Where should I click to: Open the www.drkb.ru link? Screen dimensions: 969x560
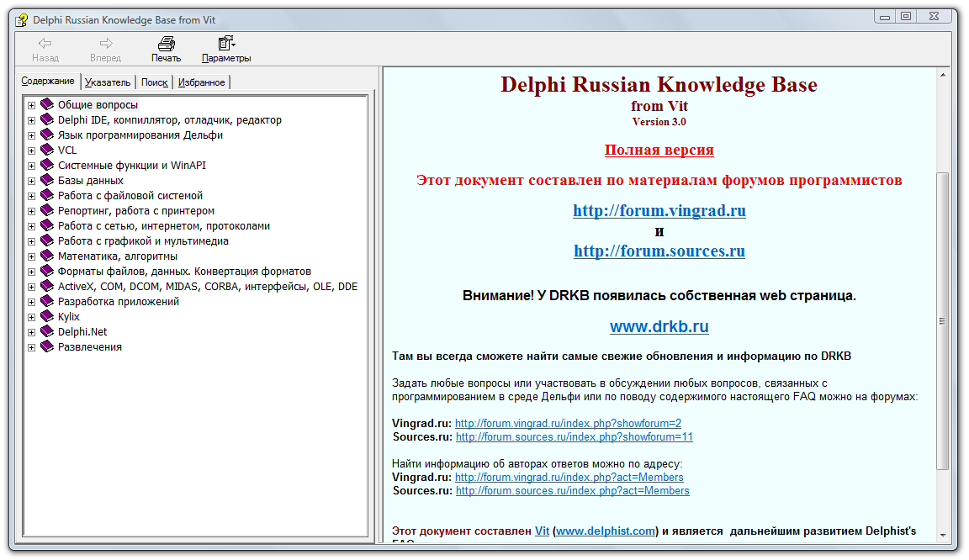659,326
